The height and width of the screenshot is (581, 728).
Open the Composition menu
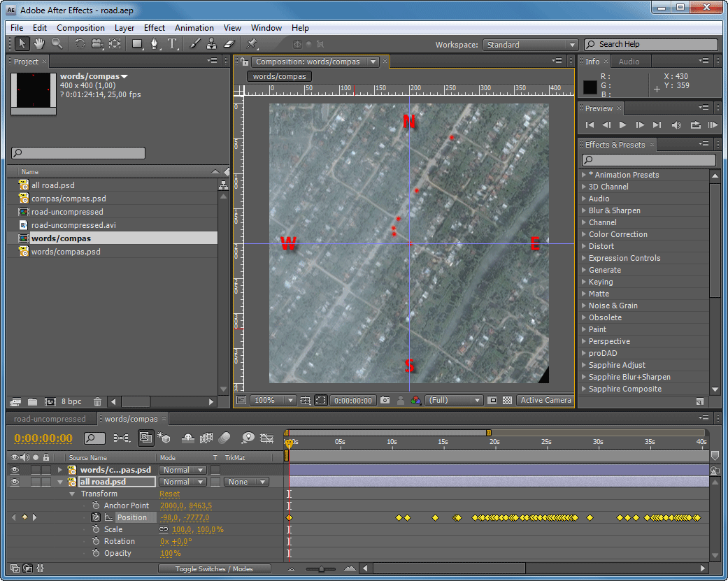click(x=80, y=28)
